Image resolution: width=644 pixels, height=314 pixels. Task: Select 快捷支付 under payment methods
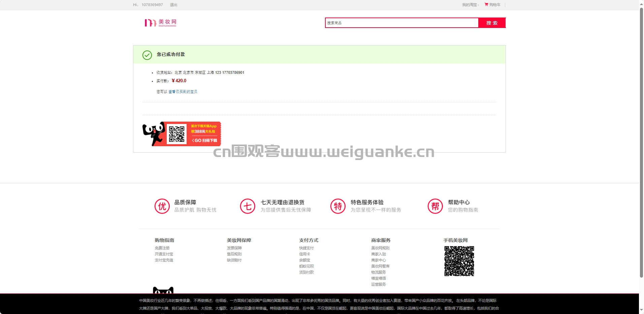(306, 248)
